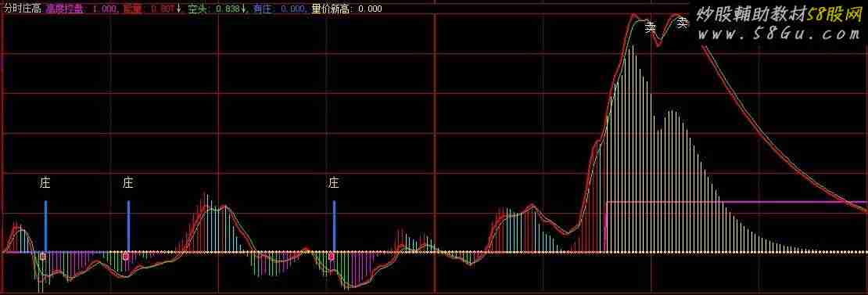Click the pink square under the second 庄 bar
868x295 pixels.
[126, 256]
